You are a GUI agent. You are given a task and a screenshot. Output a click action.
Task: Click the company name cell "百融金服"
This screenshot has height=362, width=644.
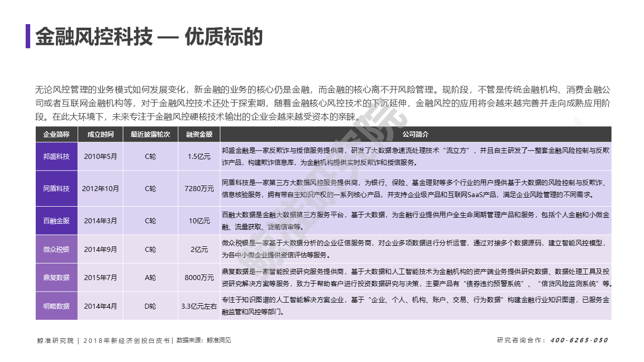click(56, 221)
